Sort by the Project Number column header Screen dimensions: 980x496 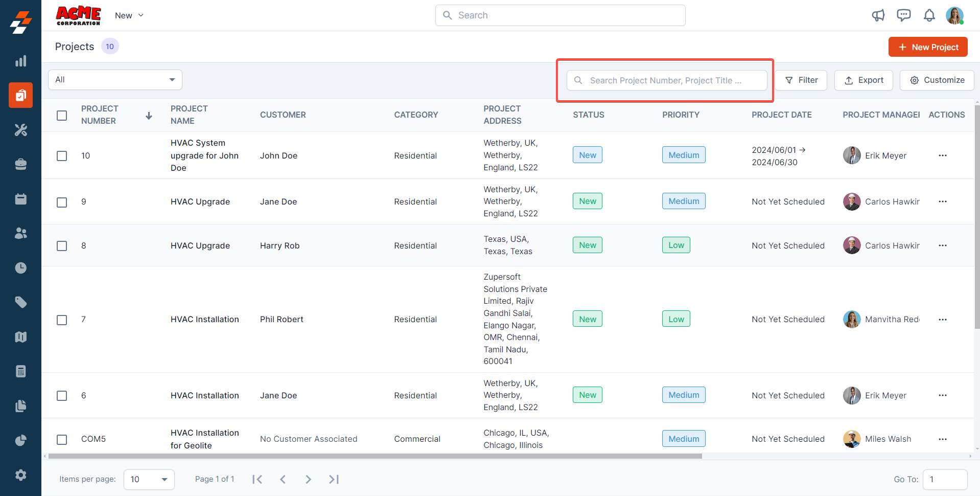100,115
